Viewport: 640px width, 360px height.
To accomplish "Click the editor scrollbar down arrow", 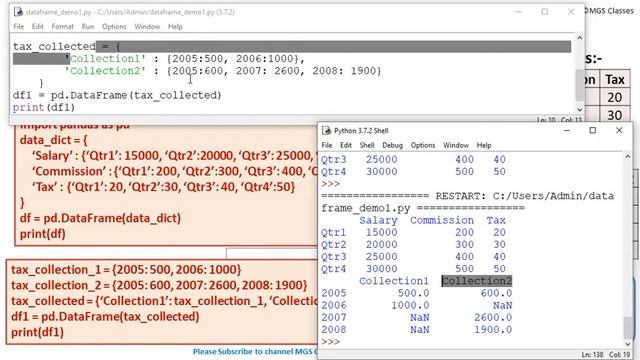I will pos(580,109).
